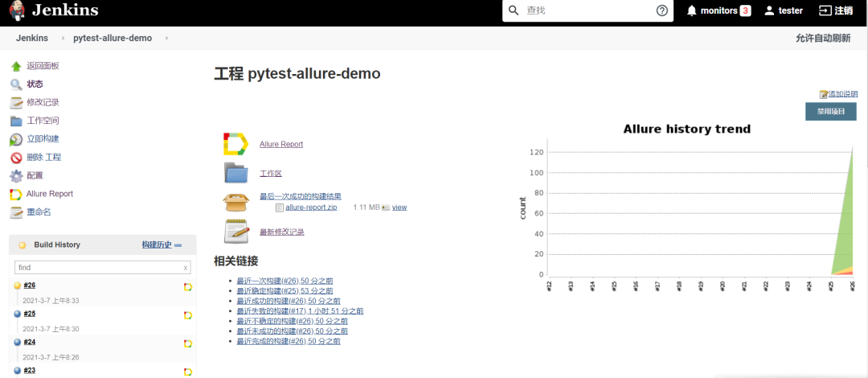Open Allure icon beside build #26

(187, 286)
